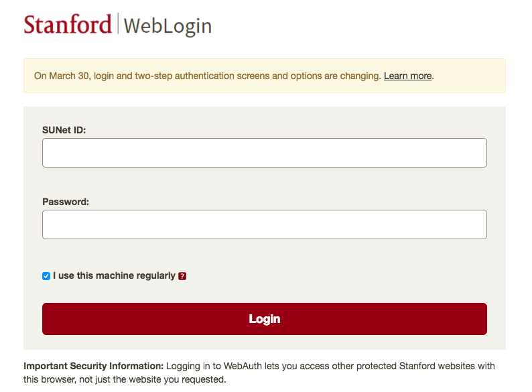Click the "Password:" field label

(66, 202)
